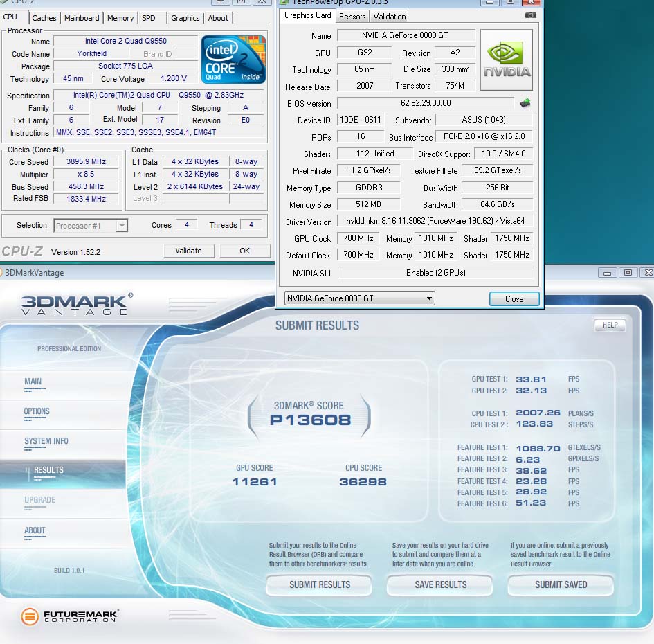The width and height of the screenshot is (654, 644).
Task: Open OPTIONS in the 3DMark sidebar
Action: tap(37, 411)
